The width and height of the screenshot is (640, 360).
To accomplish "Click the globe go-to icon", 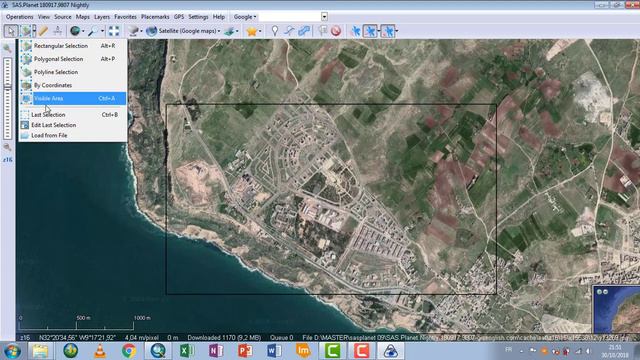I will [x=75, y=31].
